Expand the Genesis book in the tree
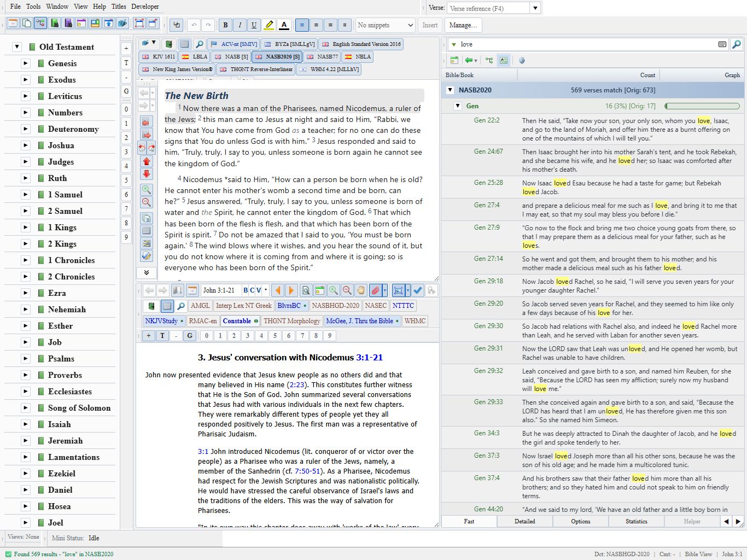Viewport: 747px width, 560px height. 25,63
